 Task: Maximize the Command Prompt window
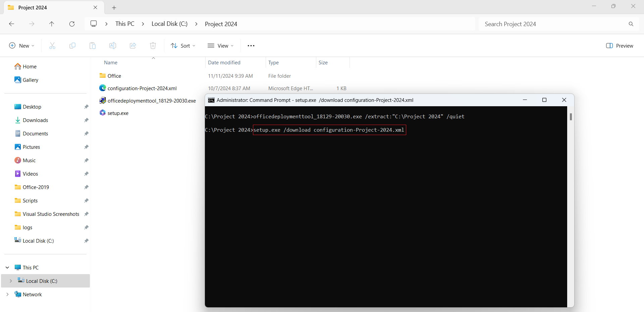tap(544, 100)
